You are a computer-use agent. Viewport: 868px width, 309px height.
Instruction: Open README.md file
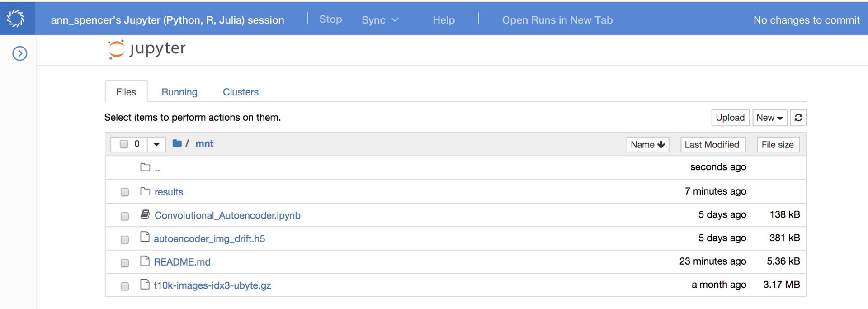182,262
